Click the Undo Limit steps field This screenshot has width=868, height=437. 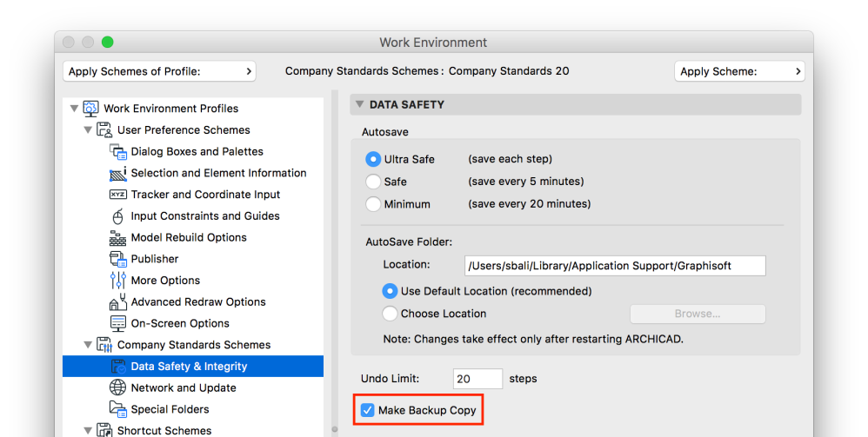(477, 379)
